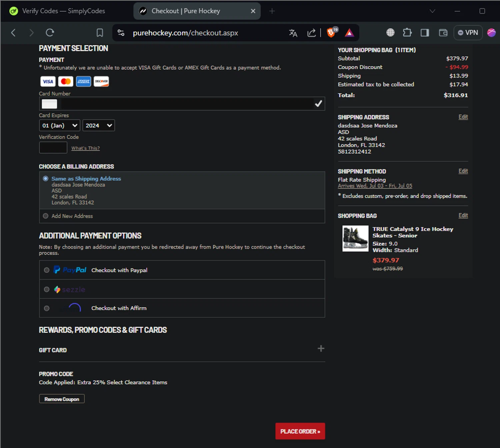Click the Affirm logo

[70, 308]
